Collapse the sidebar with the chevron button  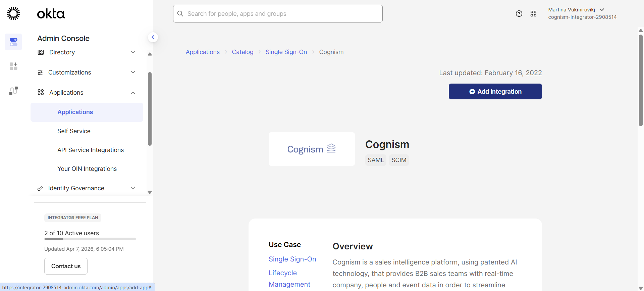coord(153,37)
